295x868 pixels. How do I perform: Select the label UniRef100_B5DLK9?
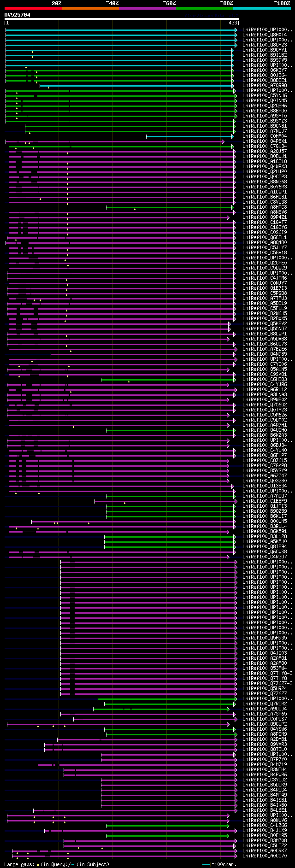pos(265,785)
